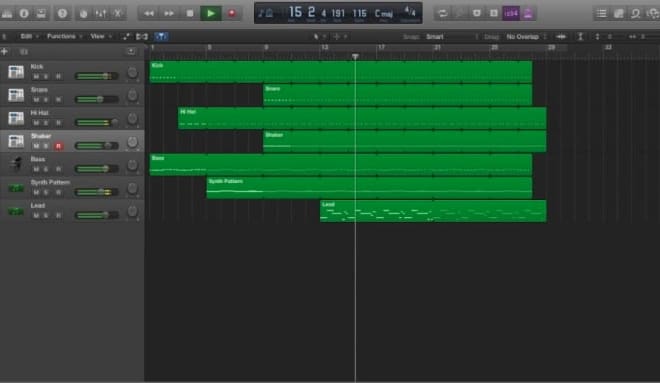Select the Hi Hat track drum machine icon

click(16, 118)
